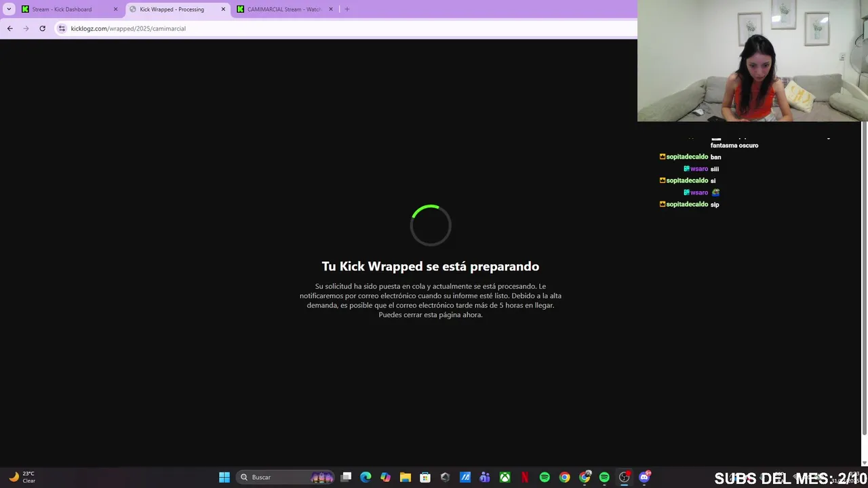
Task: Open a new browser tab
Action: [x=347, y=9]
